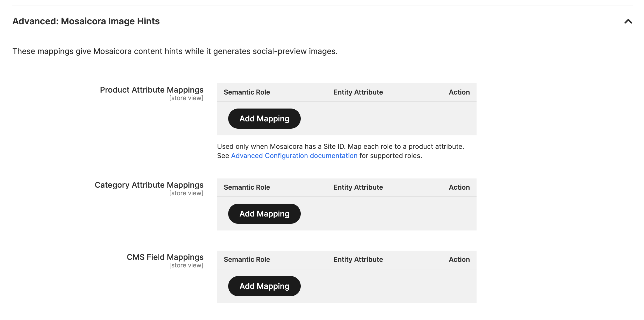Viewport: 644px width, 320px height.
Task: Click Entity Attribute header in CMS mappings table
Action: [x=358, y=260]
